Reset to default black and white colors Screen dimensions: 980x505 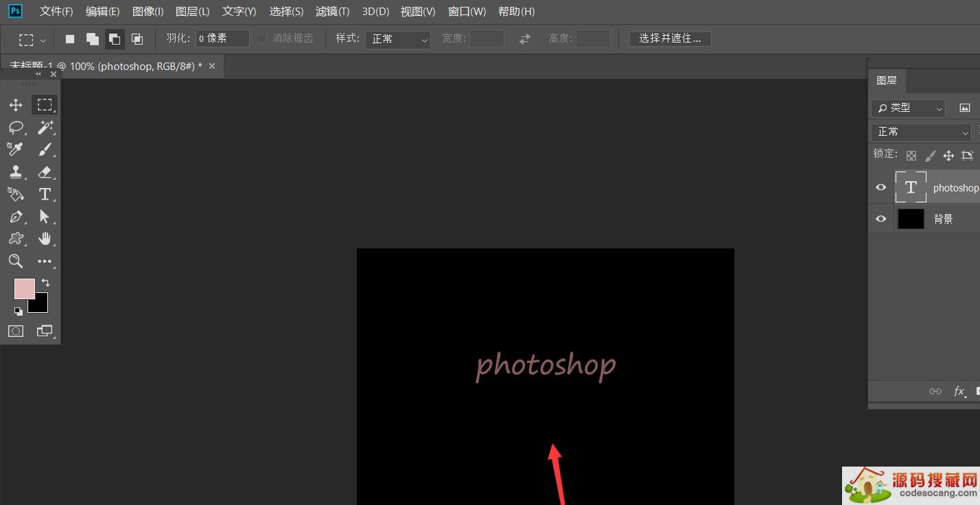click(19, 311)
